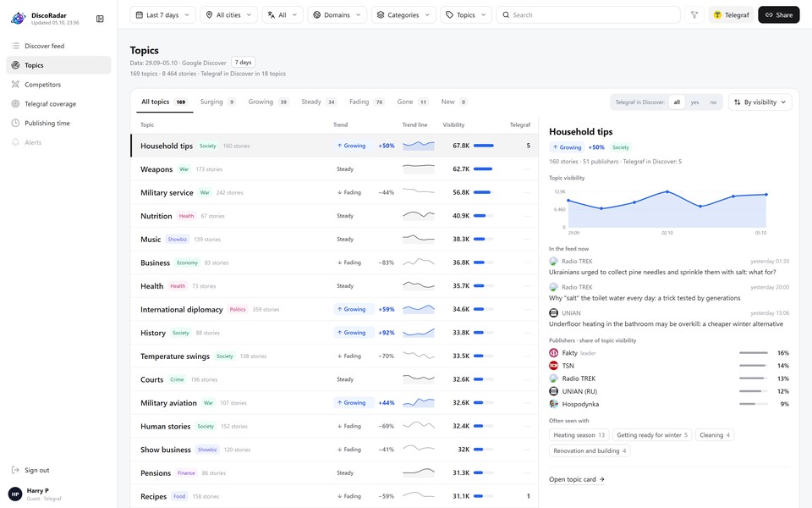Click the HP user avatar
Image resolution: width=812 pixels, height=508 pixels.
click(x=15, y=494)
